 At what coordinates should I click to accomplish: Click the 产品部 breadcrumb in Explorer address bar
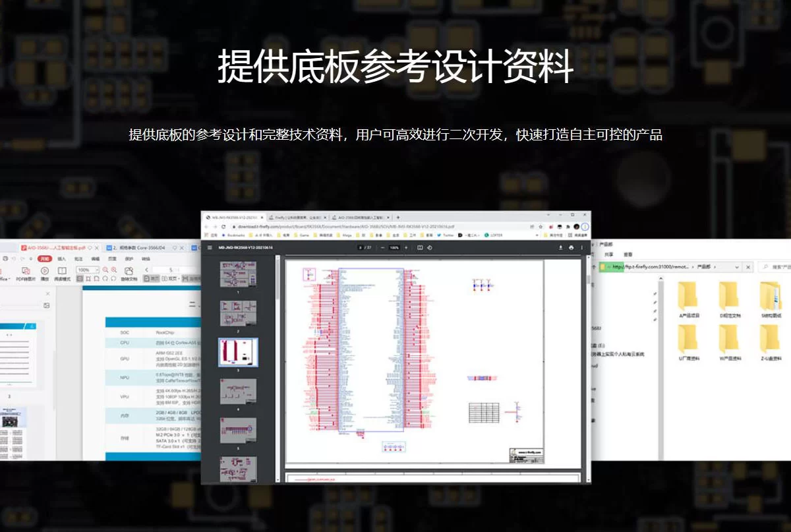tap(704, 267)
